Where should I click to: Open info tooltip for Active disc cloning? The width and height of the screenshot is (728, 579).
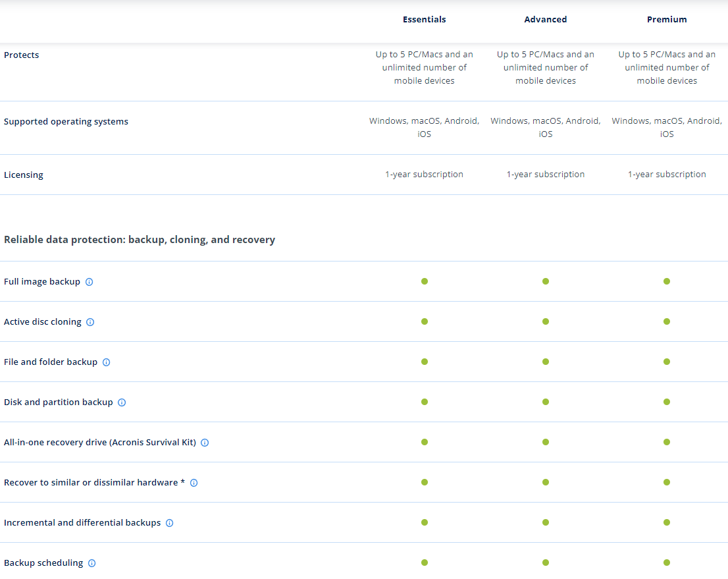pyautogui.click(x=90, y=322)
